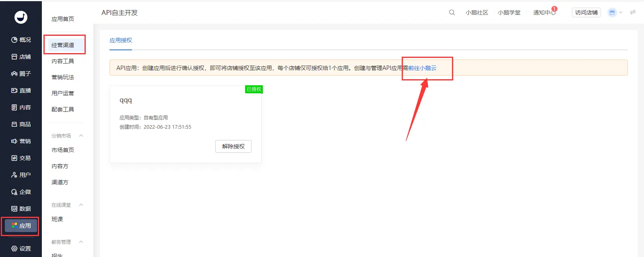Collapse the 教务管理 group
644x257 pixels.
pos(81,242)
